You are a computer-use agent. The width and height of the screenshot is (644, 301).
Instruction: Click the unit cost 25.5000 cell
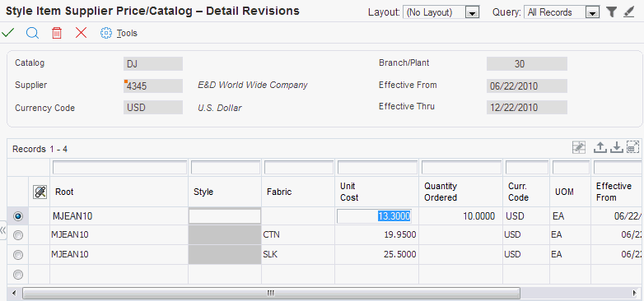click(x=376, y=255)
